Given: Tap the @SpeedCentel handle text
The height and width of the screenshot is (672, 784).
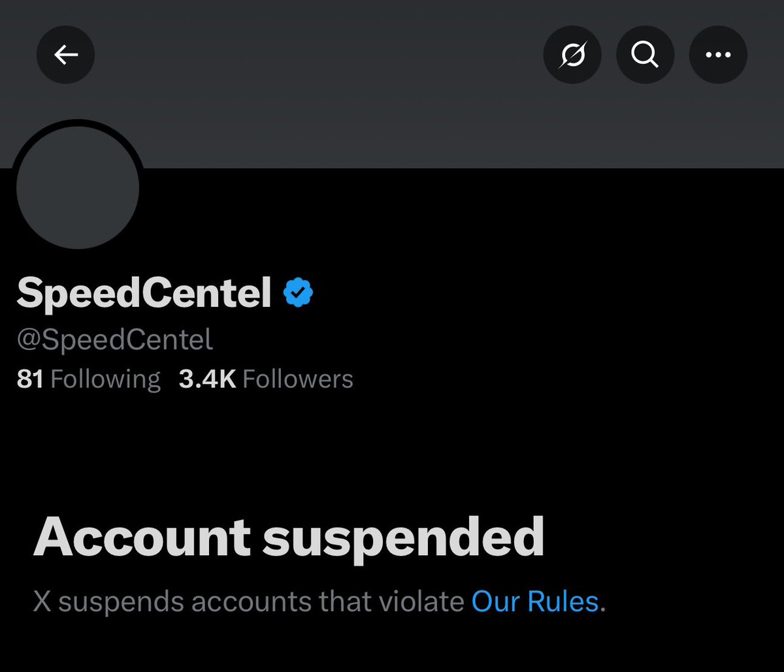Looking at the screenshot, I should [115, 340].
